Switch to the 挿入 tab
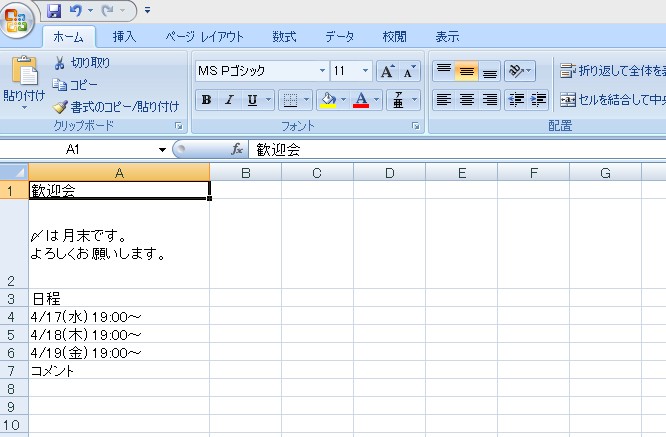The image size is (666, 437). tap(125, 37)
